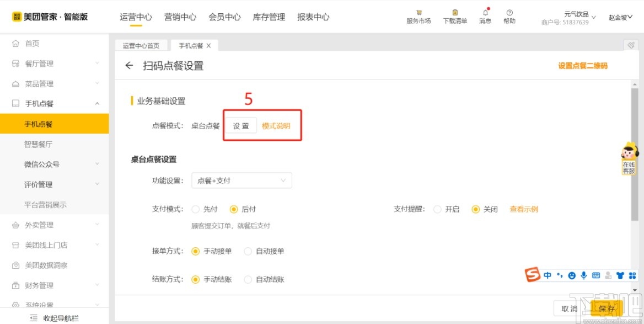Select the Sogou microphone voice input icon

point(584,275)
